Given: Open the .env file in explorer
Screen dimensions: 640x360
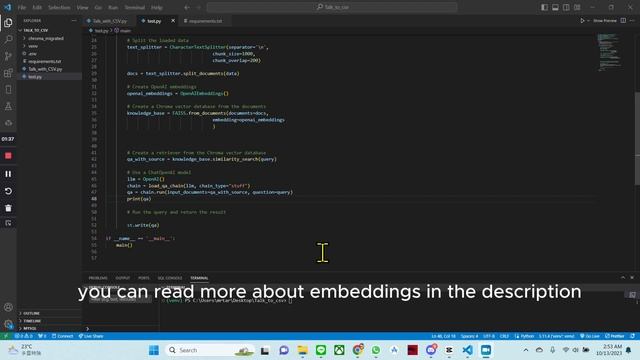Looking at the screenshot, I should pos(32,53).
